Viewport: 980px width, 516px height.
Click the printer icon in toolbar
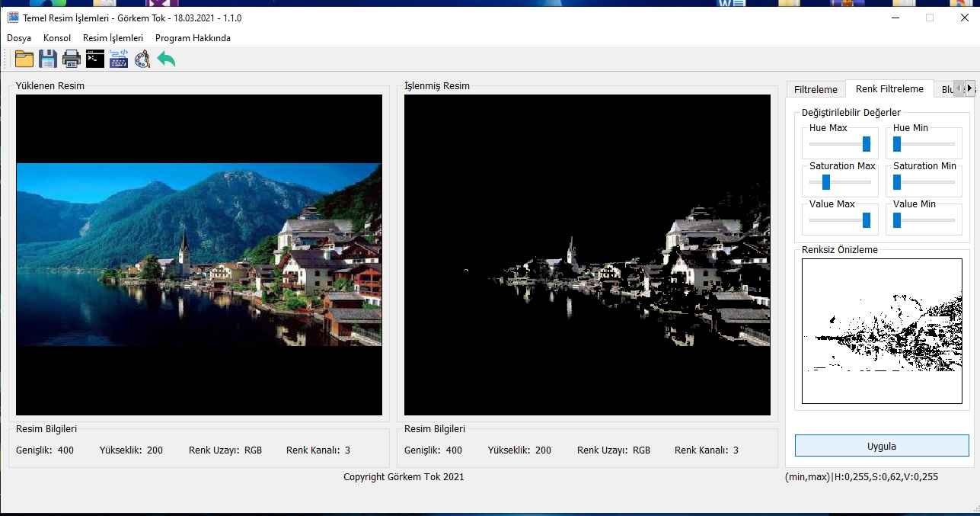tap(72, 59)
